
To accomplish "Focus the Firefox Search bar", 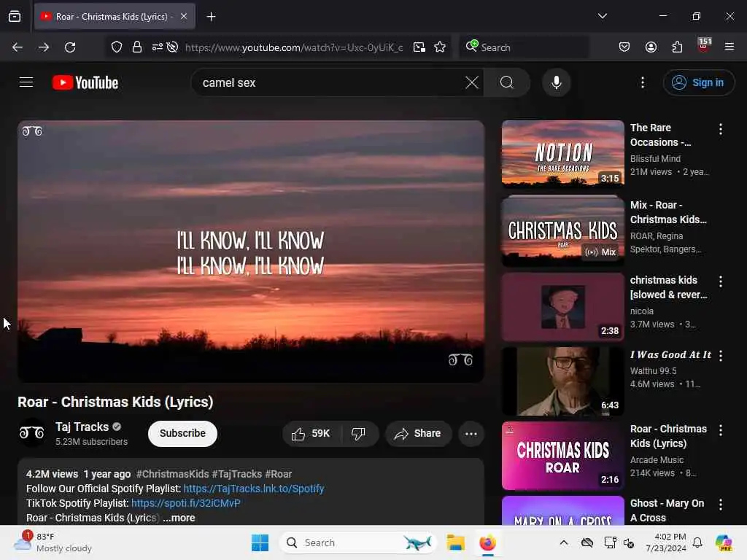I will click(524, 47).
